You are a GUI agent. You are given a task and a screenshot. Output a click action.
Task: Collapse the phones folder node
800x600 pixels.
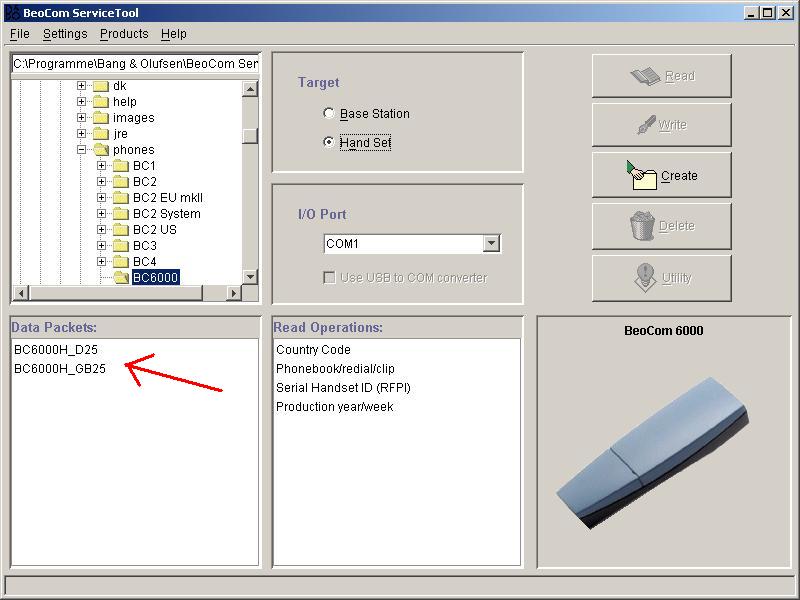click(x=81, y=149)
